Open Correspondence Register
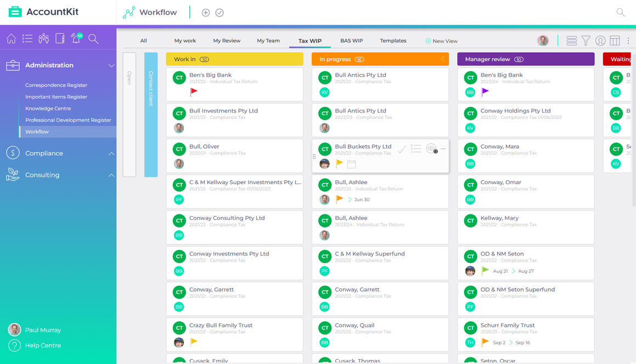Viewport: 636px width, 364px height. 56,85
